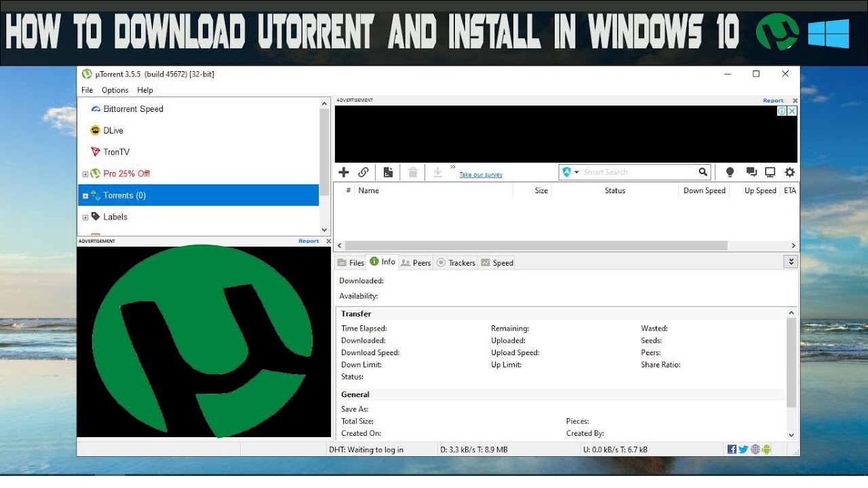Open the Options menu

pos(115,90)
